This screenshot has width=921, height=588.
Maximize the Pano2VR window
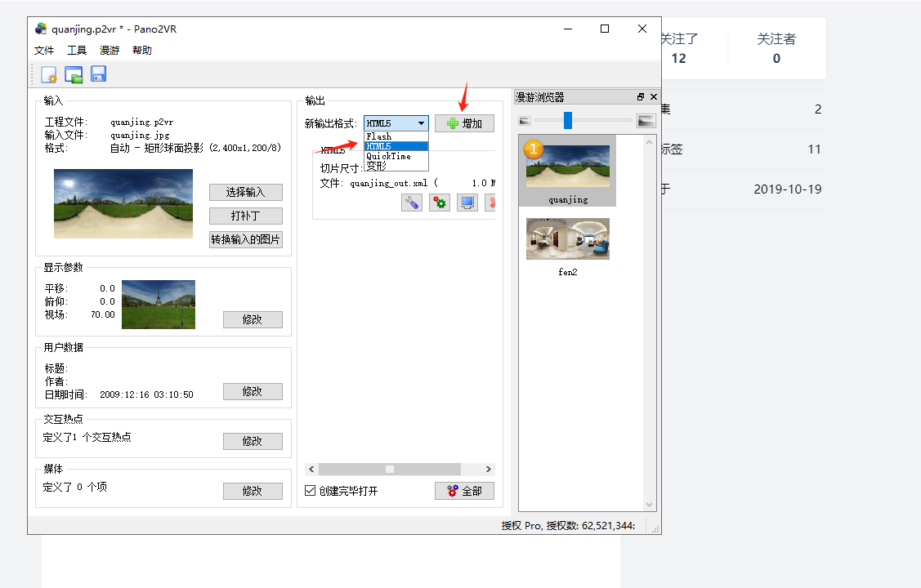[605, 29]
